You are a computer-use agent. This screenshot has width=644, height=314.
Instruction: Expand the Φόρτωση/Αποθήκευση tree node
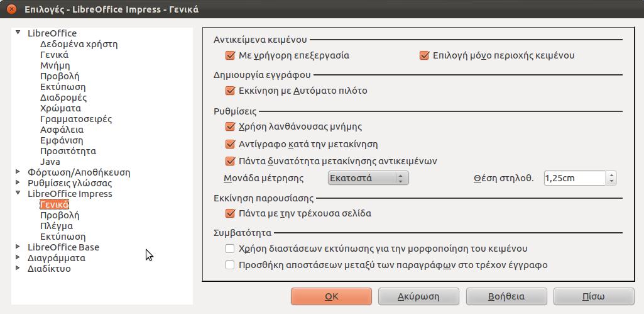coord(18,172)
